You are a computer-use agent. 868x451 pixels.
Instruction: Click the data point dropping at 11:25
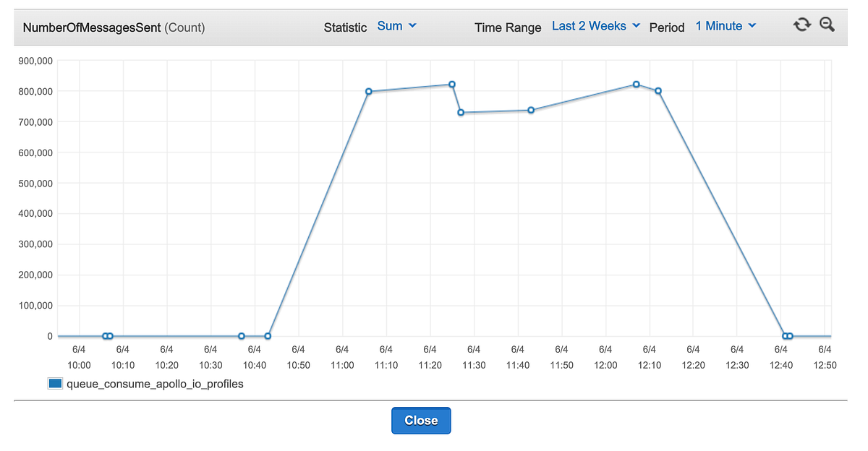click(x=451, y=84)
